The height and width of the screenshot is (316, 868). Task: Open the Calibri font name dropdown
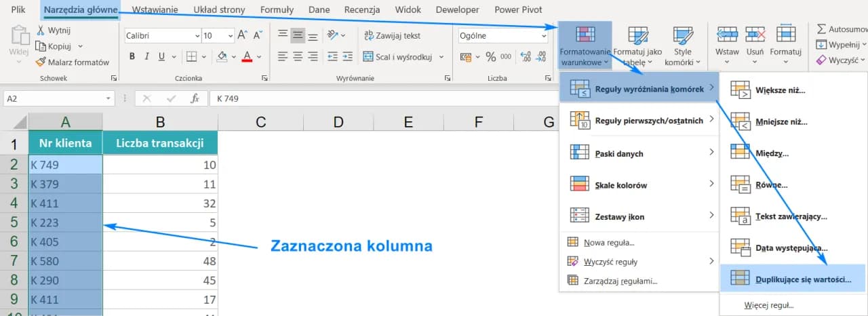coord(197,36)
